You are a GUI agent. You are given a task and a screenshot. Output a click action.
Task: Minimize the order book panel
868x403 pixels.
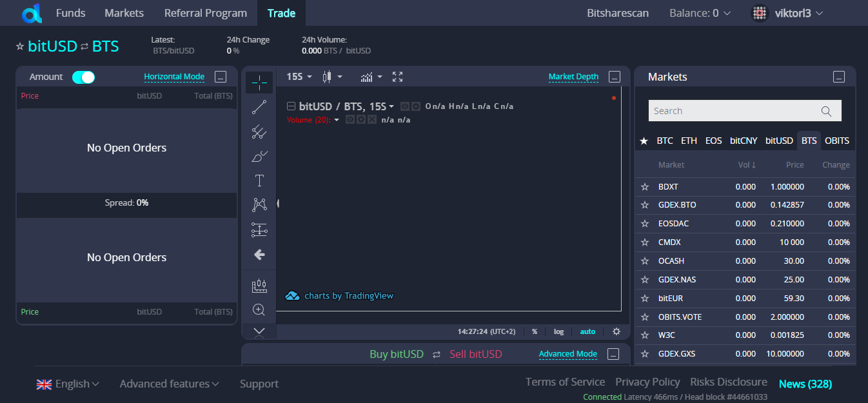pos(221,77)
